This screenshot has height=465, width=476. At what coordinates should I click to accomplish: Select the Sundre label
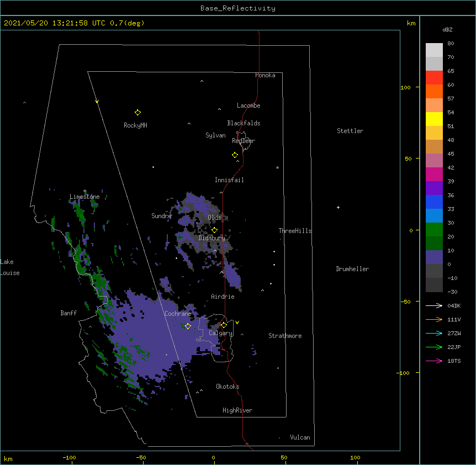[161, 216]
